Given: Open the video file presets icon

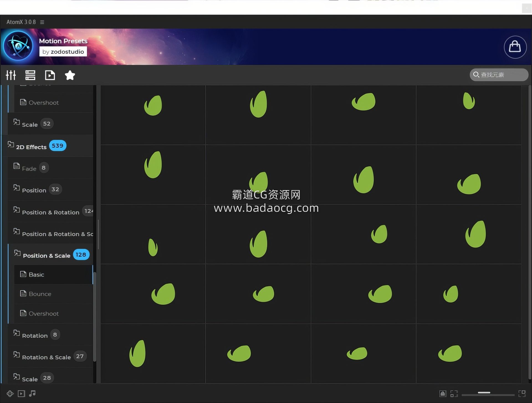Looking at the screenshot, I should [x=50, y=75].
